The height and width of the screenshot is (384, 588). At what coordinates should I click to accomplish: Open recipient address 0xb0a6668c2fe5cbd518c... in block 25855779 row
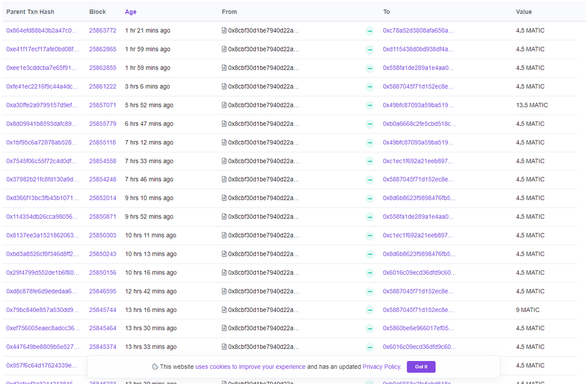click(419, 123)
